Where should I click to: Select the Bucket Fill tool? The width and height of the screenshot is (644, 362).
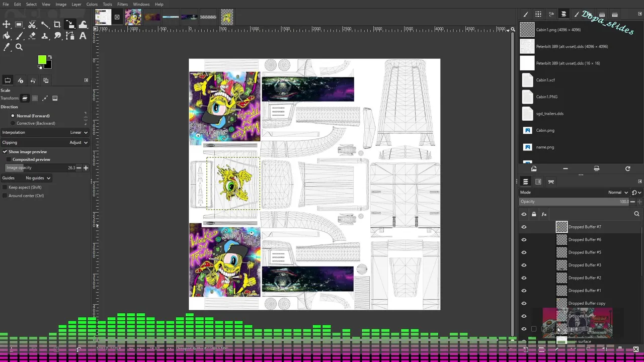point(7,36)
